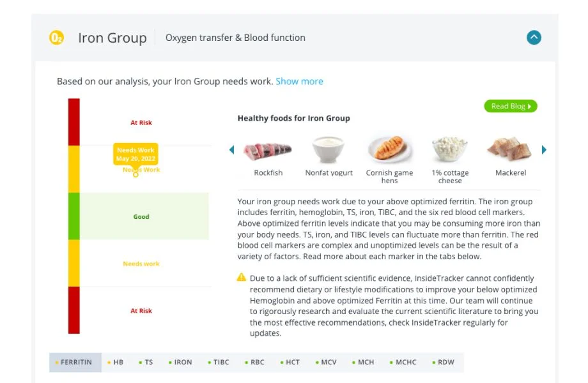Open "Show more" analysis details

click(x=300, y=81)
